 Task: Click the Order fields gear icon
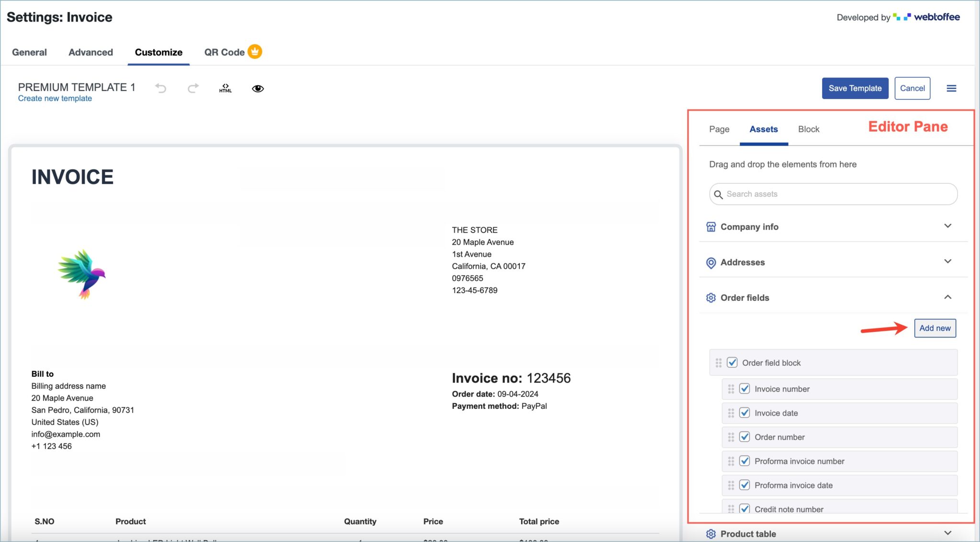[x=711, y=298]
